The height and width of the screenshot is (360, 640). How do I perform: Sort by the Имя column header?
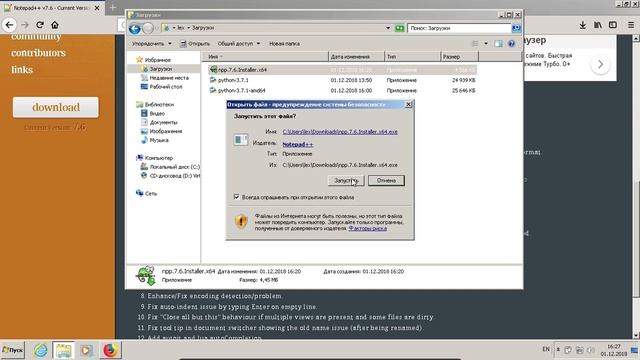265,57
